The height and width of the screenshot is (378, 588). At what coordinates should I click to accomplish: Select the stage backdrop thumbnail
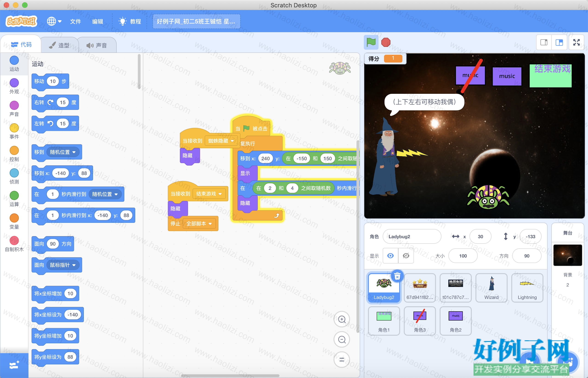pos(568,255)
